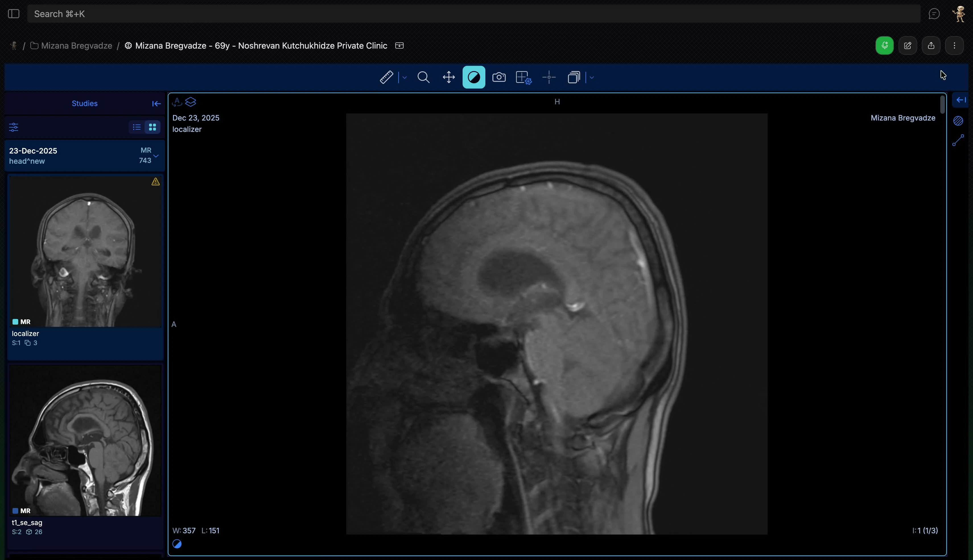
Task: Enable the crosshairs tool
Action: 549,77
